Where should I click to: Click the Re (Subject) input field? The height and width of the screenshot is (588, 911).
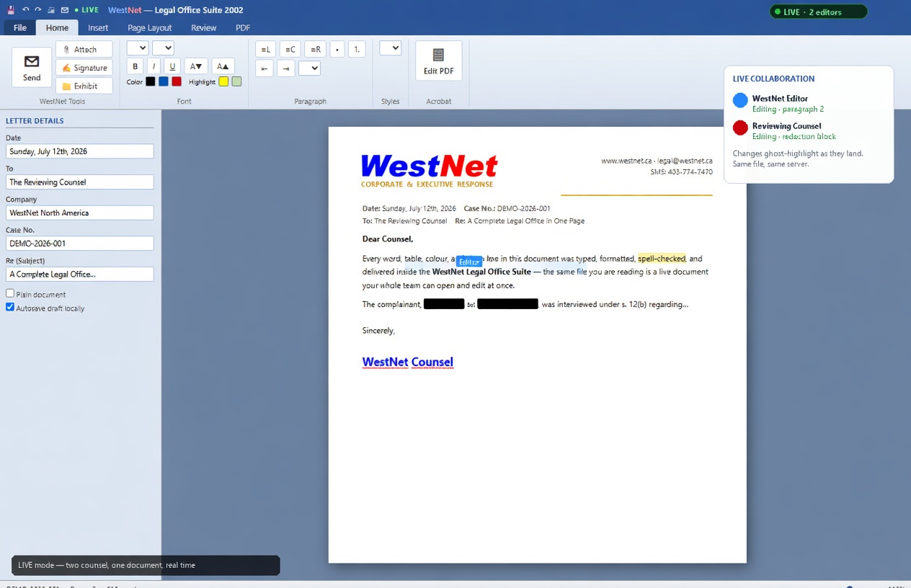tap(80, 274)
